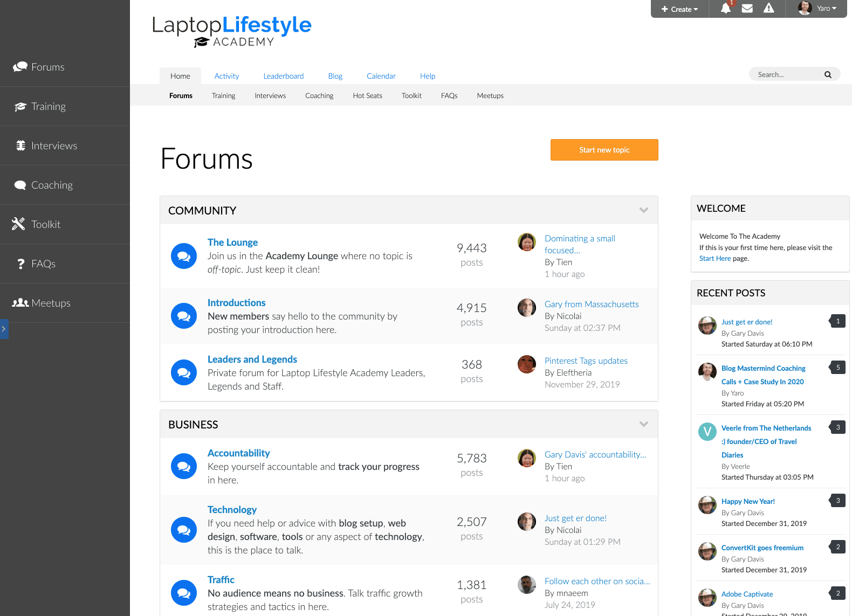Open Gary Davis avatar on Just get er done post
The width and height of the screenshot is (852, 616).
coord(707,326)
